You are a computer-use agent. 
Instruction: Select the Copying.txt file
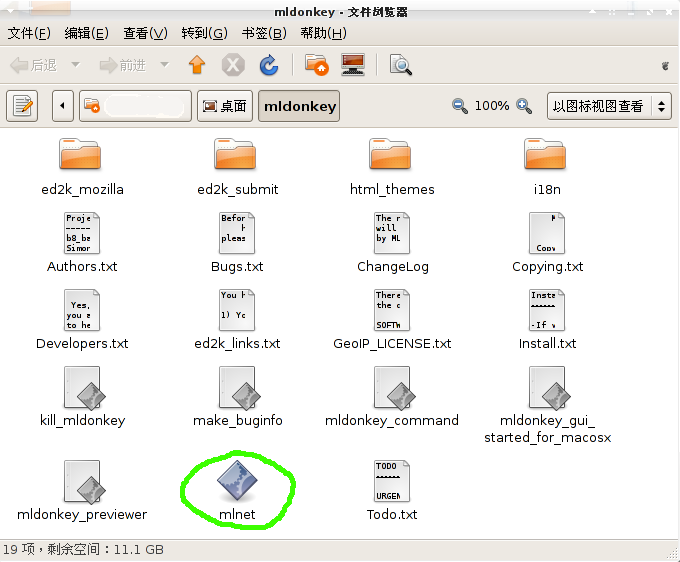[x=547, y=243]
